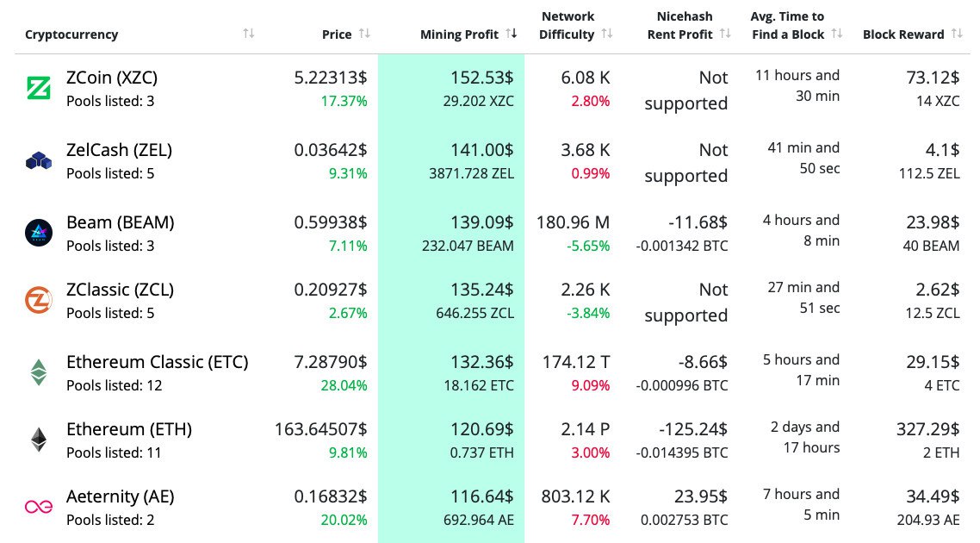Click 'Not supported' in the ZCoin row

(686, 90)
